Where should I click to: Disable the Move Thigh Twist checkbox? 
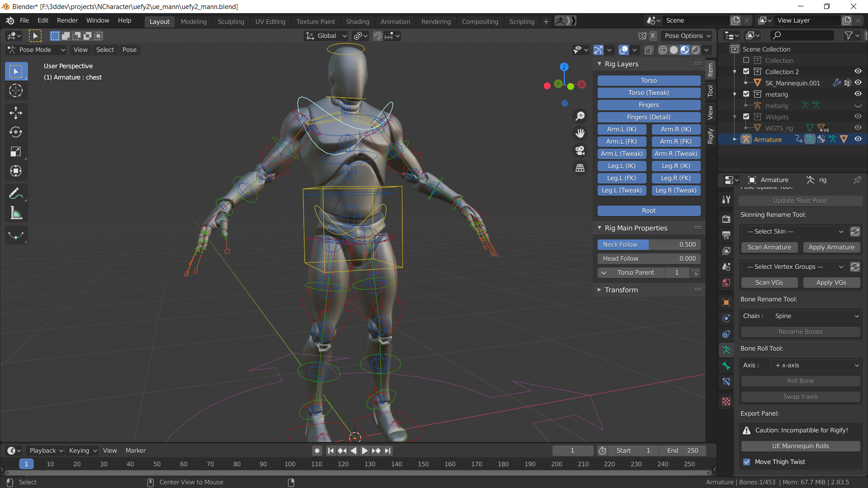(747, 462)
